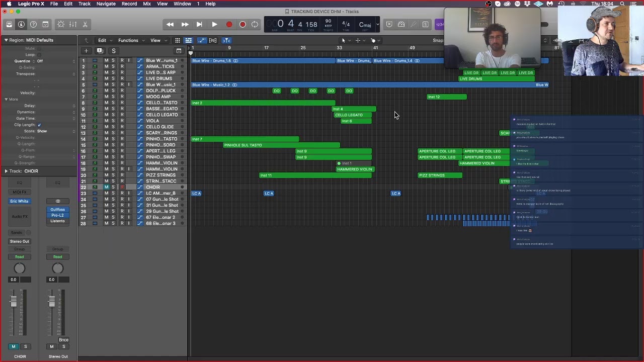Jump to project start button
644x362 pixels.
tap(199, 24)
